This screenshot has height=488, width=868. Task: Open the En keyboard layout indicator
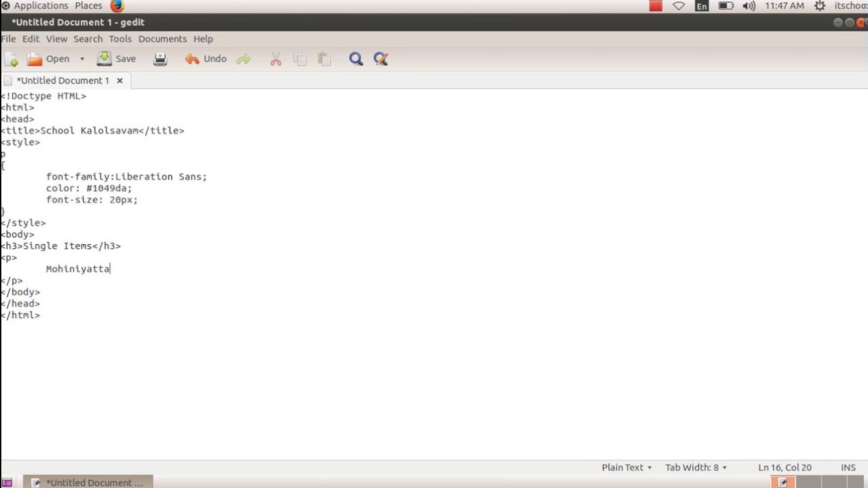(702, 6)
